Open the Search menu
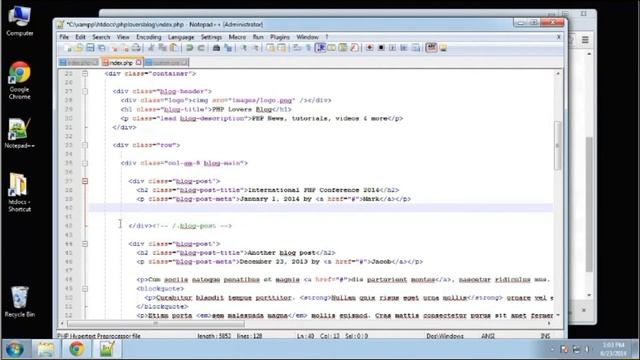Image resolution: width=640 pixels, height=360 pixels. coord(101,37)
